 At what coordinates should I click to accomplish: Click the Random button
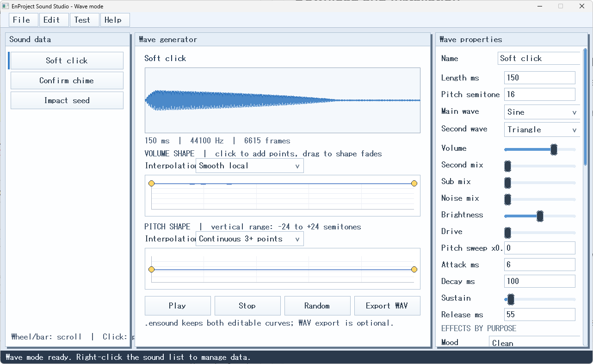click(x=317, y=306)
